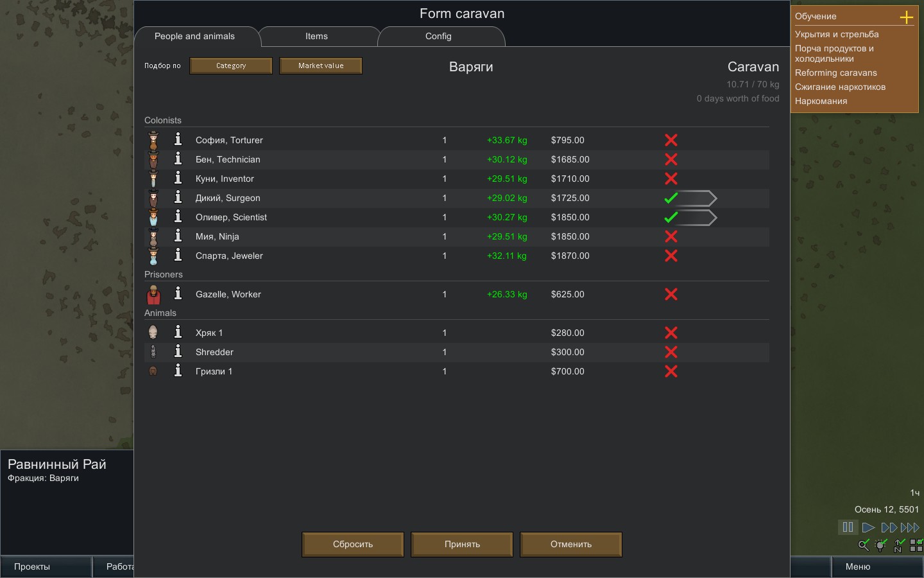Screen dimensions: 924x578
Task: Click info icon beside Gazelle, Worker
Action: point(178,293)
